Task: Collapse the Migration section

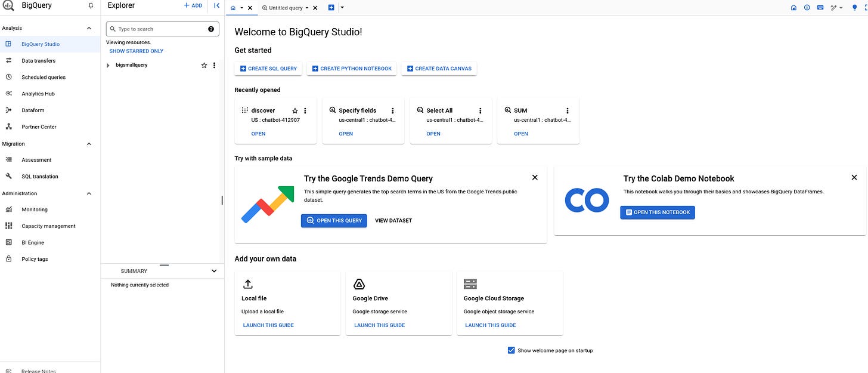Action: [89, 144]
